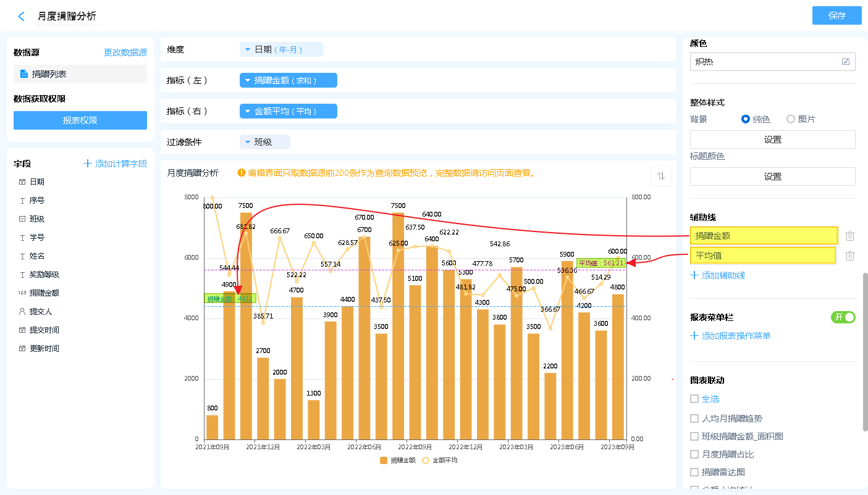Click the 捐赠列表 data source file icon

[x=24, y=74]
